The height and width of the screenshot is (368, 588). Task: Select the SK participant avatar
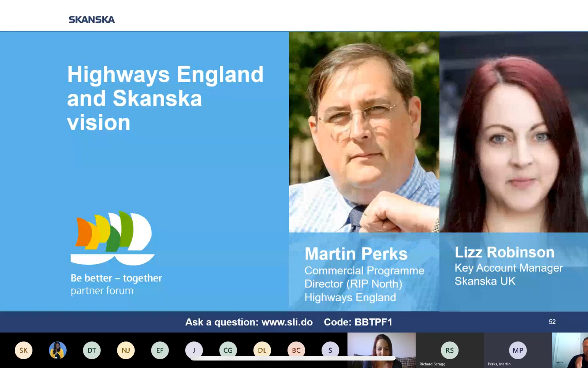point(23,350)
